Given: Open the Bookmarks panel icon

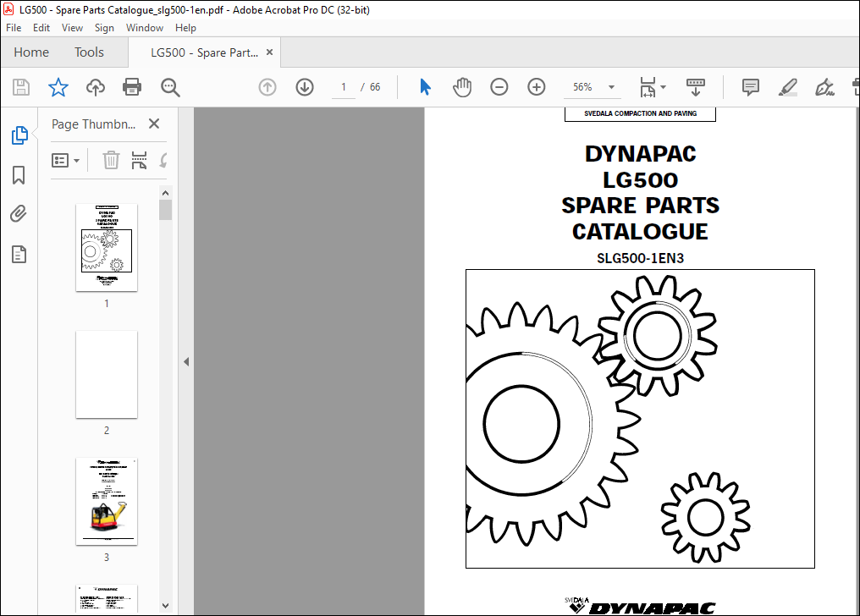Looking at the screenshot, I should (x=19, y=175).
